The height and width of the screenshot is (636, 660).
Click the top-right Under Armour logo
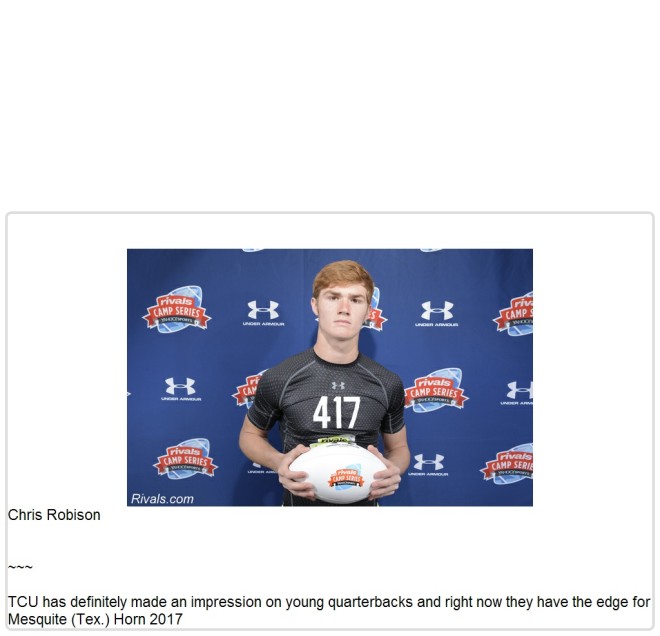pyautogui.click(x=437, y=314)
